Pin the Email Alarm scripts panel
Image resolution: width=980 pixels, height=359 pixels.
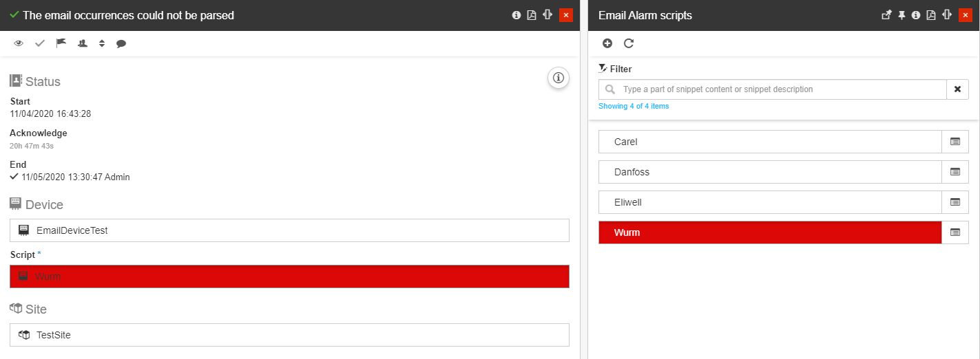[x=901, y=15]
